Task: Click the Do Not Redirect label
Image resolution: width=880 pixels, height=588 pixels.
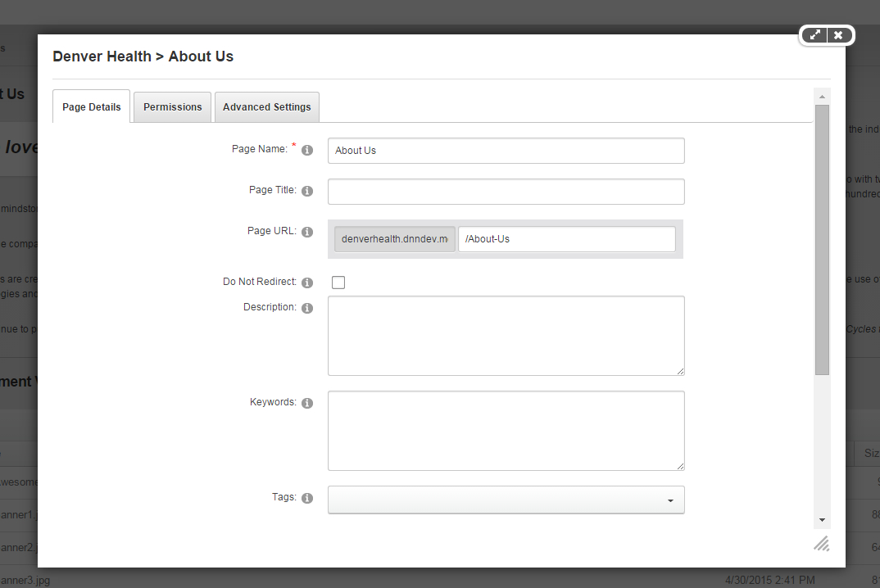Action: (259, 281)
